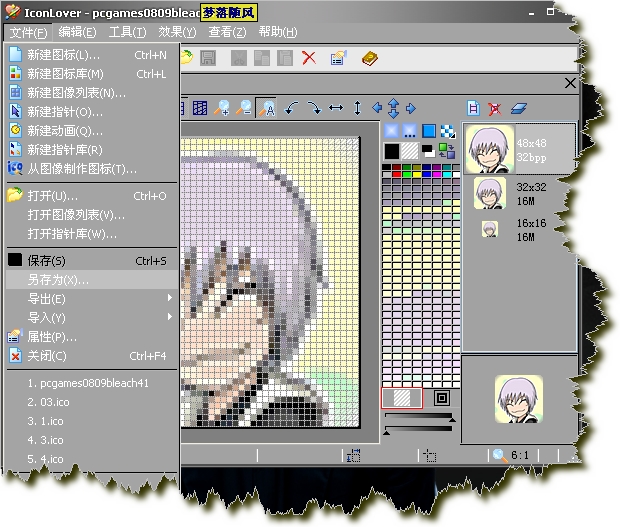
Task: Choose 新建图标库(M) menu entry
Action: (92, 74)
